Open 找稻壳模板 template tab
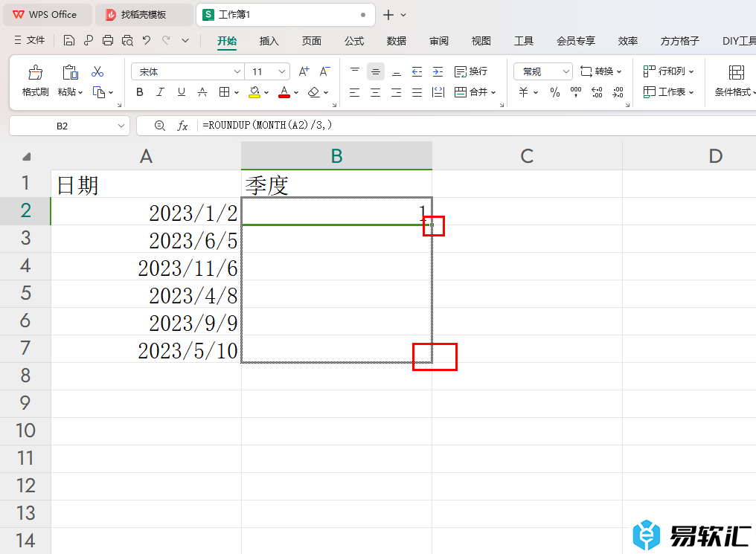This screenshot has width=756, height=554. tap(144, 14)
